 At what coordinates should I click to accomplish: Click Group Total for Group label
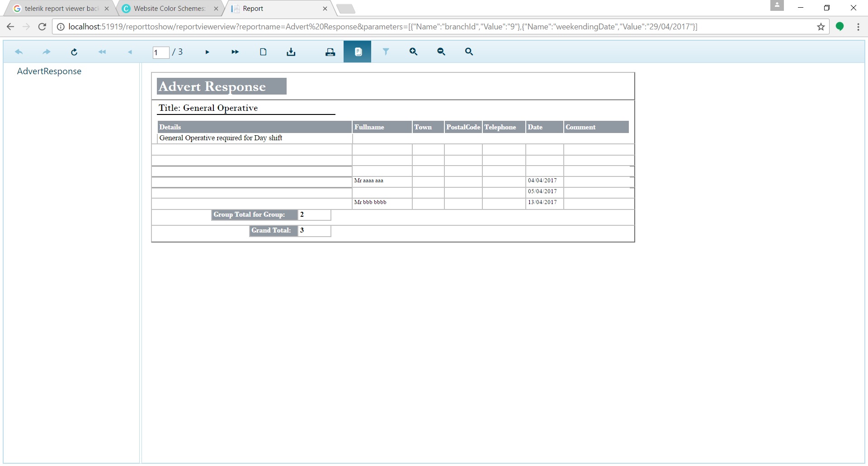255,215
